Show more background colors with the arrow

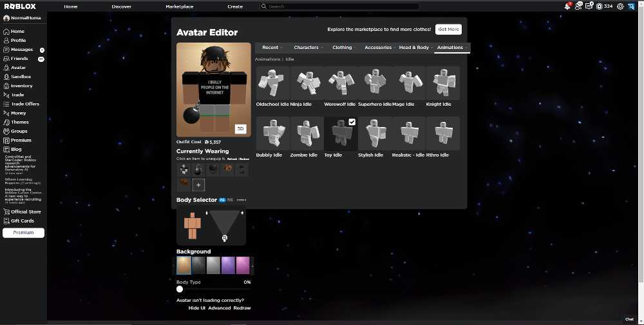click(x=252, y=266)
